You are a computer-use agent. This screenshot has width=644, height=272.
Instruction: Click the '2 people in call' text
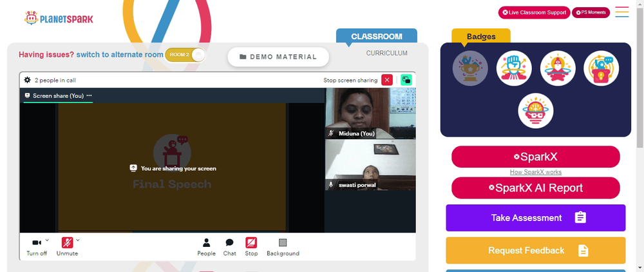tap(55, 80)
